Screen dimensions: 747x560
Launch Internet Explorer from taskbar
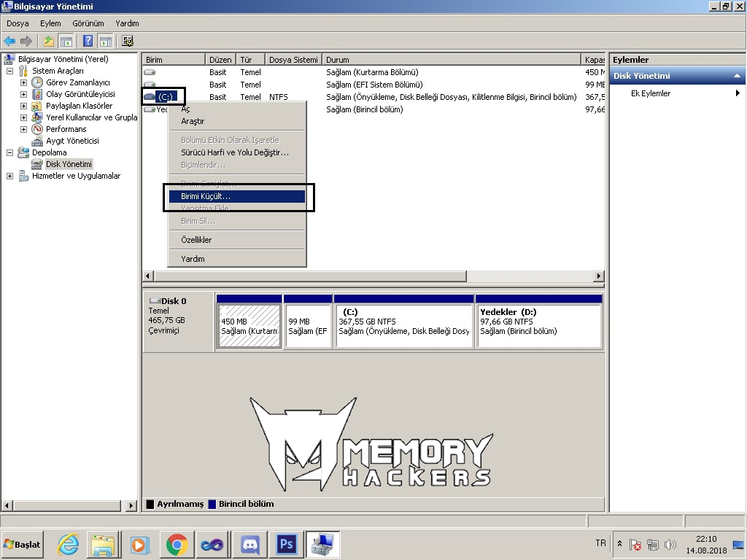click(x=68, y=544)
